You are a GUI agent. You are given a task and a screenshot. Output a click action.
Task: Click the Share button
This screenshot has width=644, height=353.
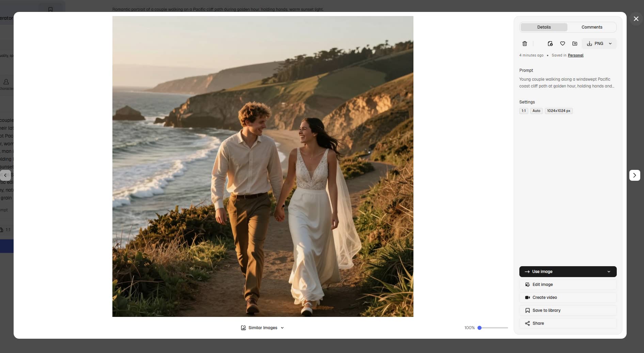pos(568,323)
